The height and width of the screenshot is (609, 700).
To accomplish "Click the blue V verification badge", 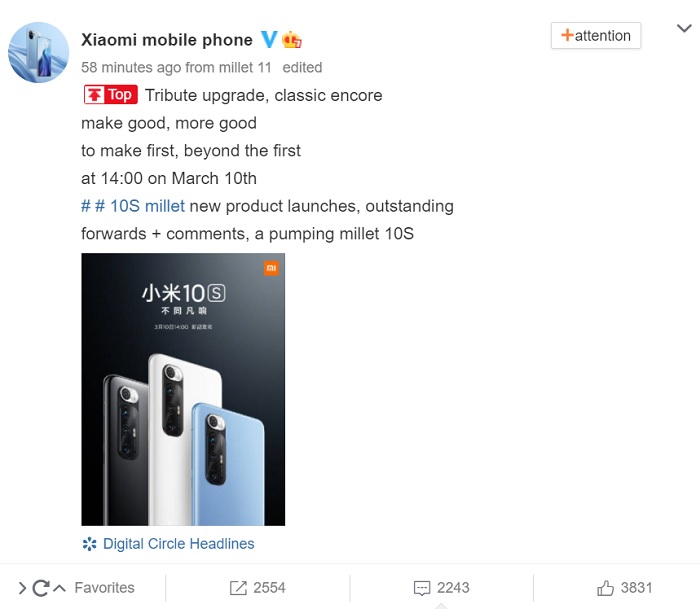I will pos(269,40).
